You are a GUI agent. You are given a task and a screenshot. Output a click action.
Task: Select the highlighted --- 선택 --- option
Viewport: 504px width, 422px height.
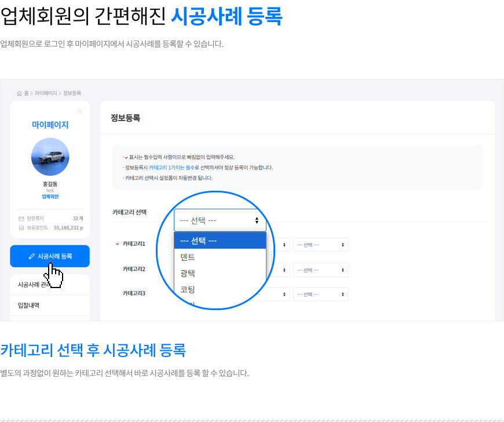[x=220, y=241]
